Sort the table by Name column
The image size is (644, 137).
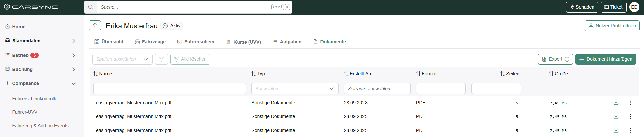pyautogui.click(x=102, y=74)
